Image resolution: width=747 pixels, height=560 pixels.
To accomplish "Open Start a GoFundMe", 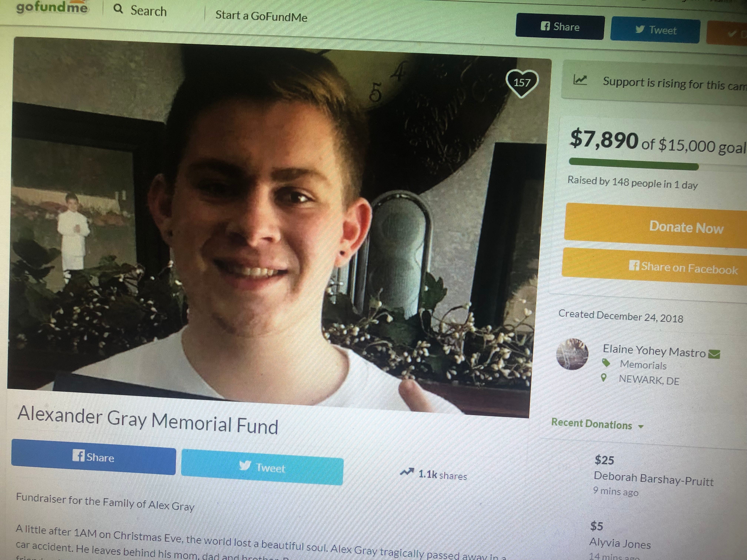I will click(x=261, y=16).
